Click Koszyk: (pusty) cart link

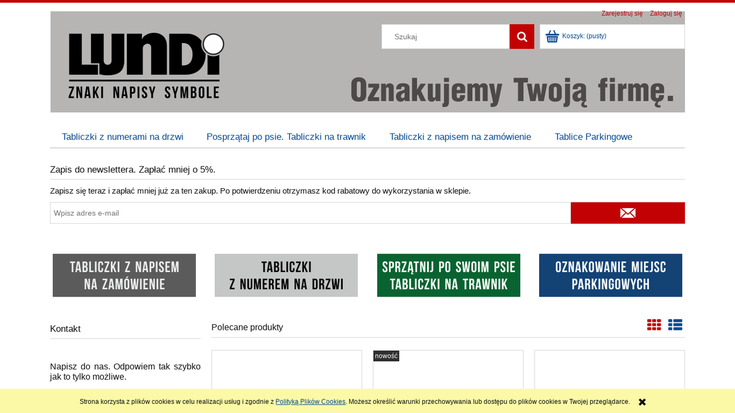point(584,36)
